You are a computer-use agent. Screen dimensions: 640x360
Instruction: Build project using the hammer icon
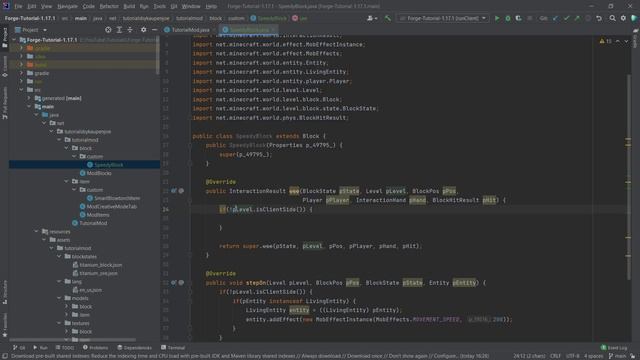coord(387,18)
